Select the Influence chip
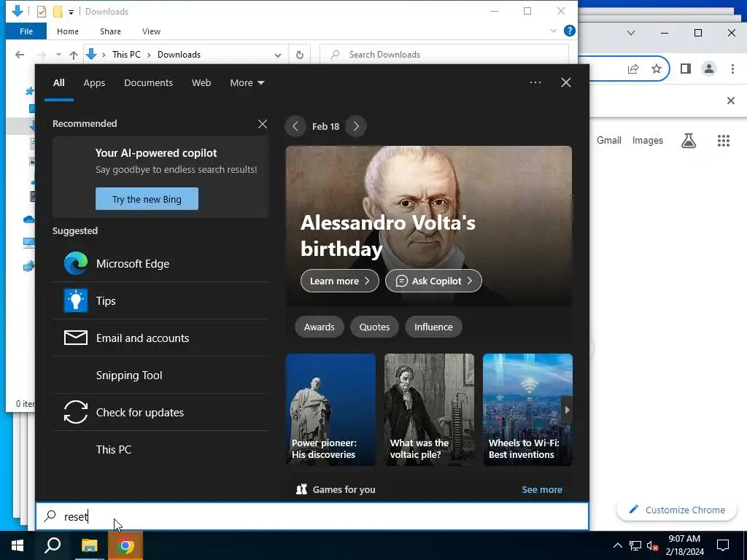The height and width of the screenshot is (560, 747). (433, 327)
